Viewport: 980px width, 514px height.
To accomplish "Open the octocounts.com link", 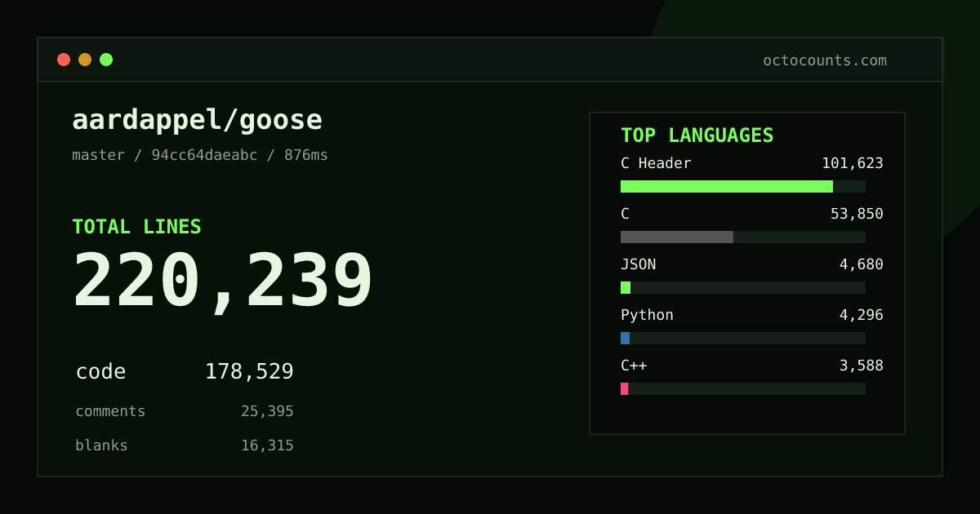I will coord(825,60).
